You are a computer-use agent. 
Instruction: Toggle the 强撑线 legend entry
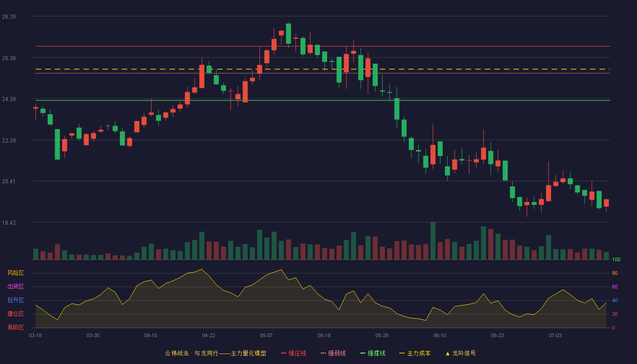pyautogui.click(x=373, y=353)
